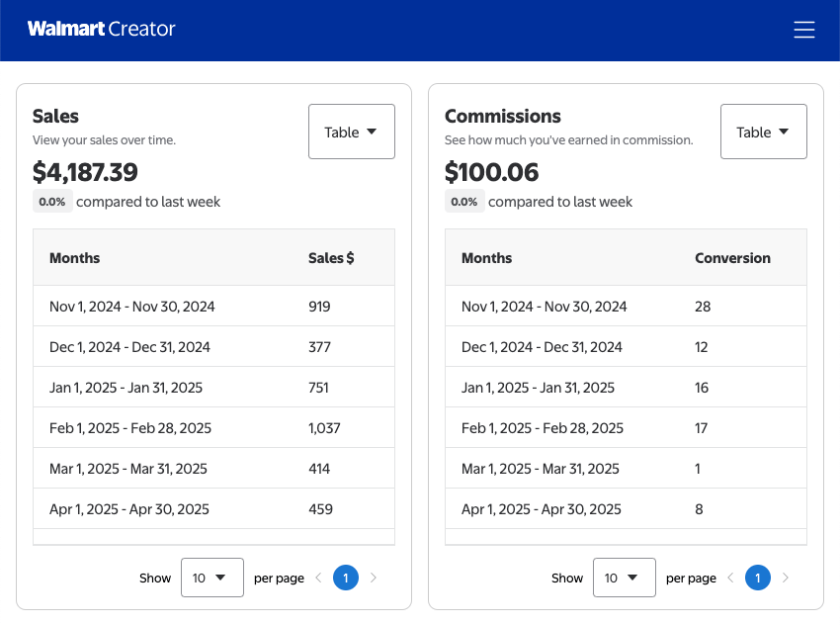Open the Table view selector chevron in Commissions

pyautogui.click(x=785, y=132)
